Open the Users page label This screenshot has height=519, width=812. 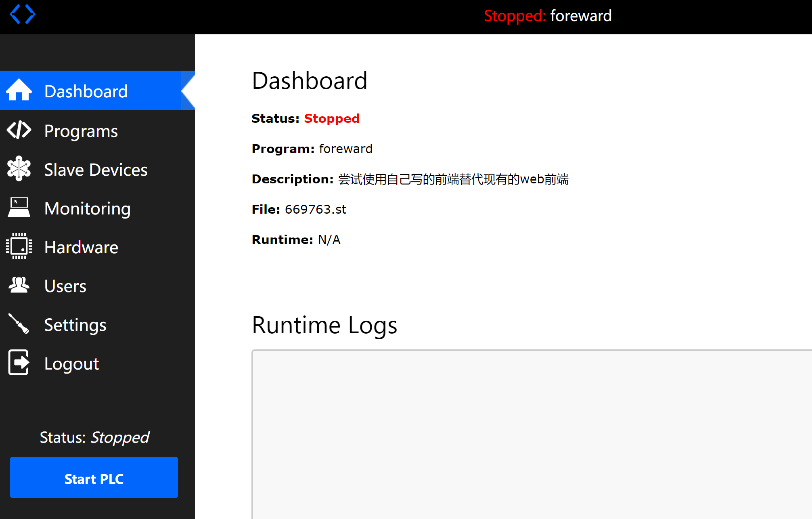click(x=65, y=286)
